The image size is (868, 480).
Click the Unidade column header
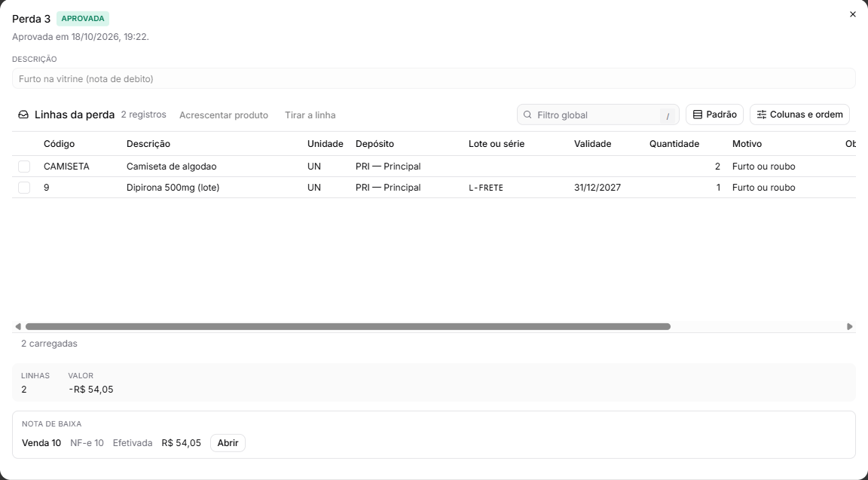coord(325,144)
